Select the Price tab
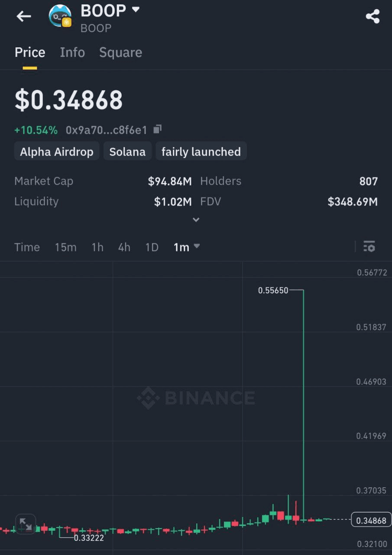The image size is (392, 555). pyautogui.click(x=30, y=52)
